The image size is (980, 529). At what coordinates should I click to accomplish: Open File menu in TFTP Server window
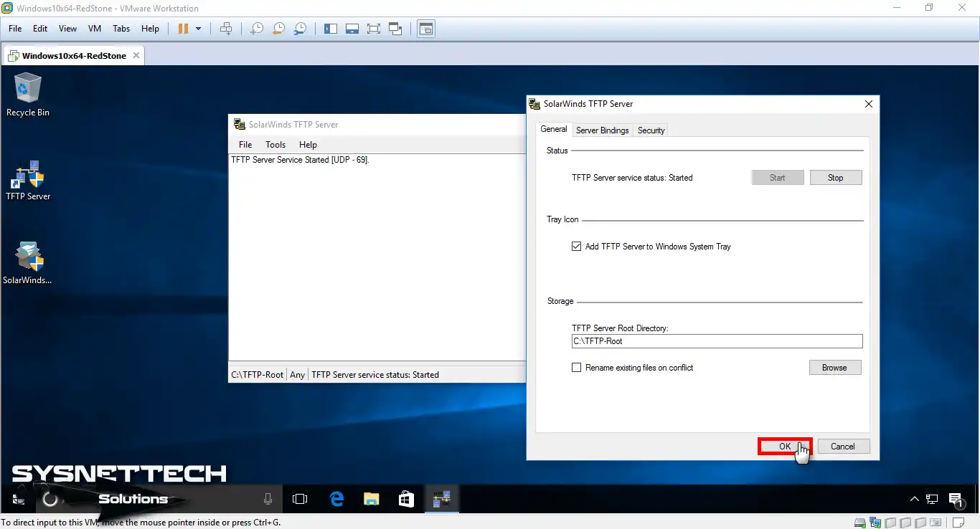point(245,145)
